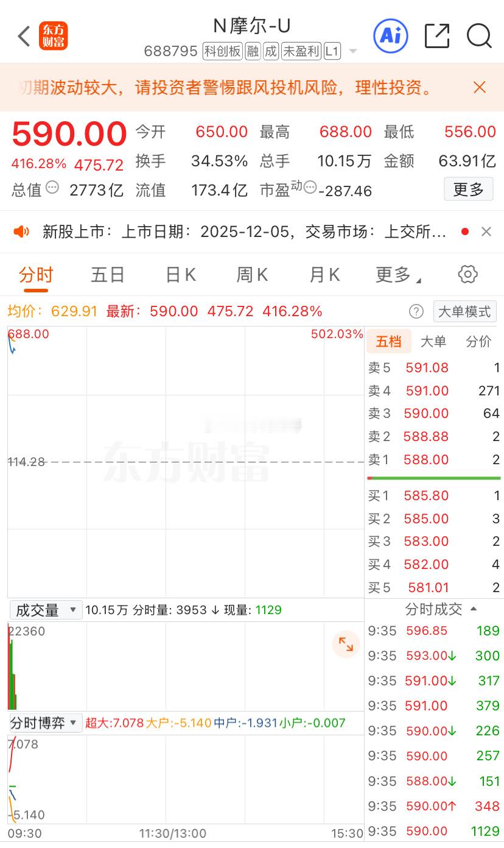
Task: Click the 东方财富 logo
Action: click(55, 35)
